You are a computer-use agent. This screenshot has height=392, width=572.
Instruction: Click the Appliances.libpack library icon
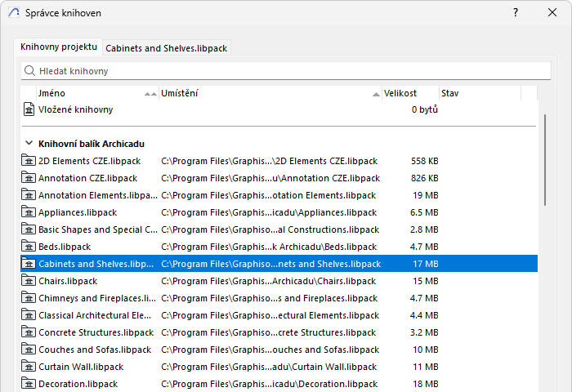pyautogui.click(x=29, y=212)
